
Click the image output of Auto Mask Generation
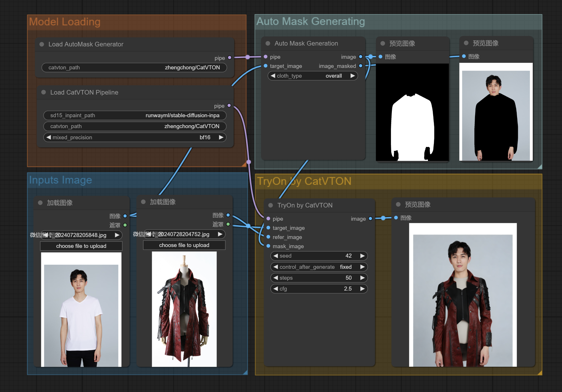pos(361,57)
